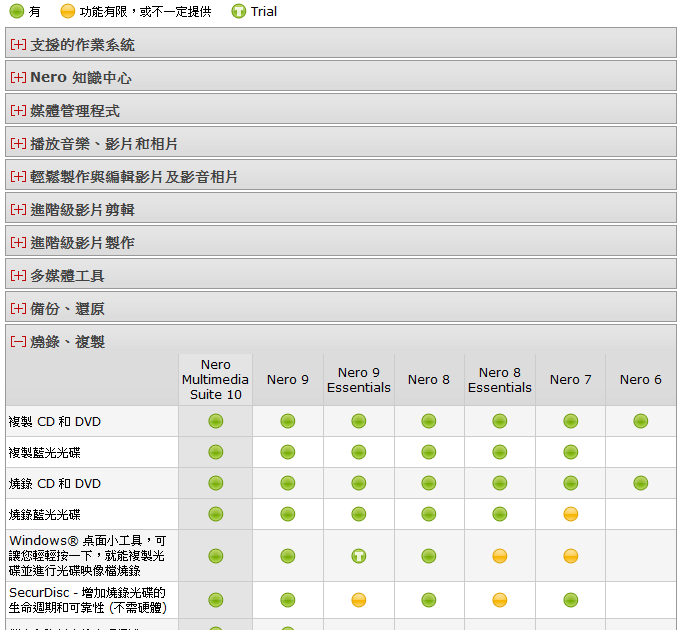
Task: Click green icon for 複製 CD 和 DVD under Nero 8 Essentials
Action: [x=499, y=421]
